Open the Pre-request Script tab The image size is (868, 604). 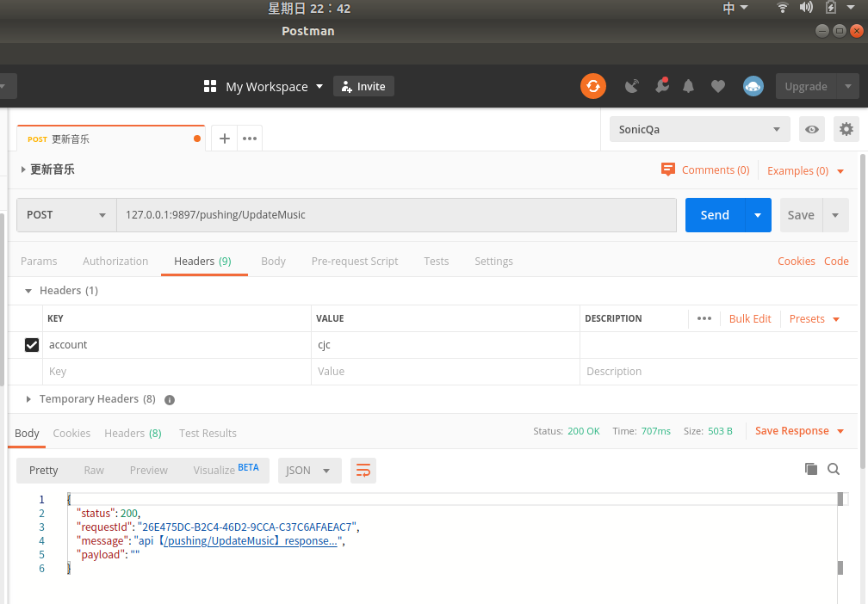[354, 261]
